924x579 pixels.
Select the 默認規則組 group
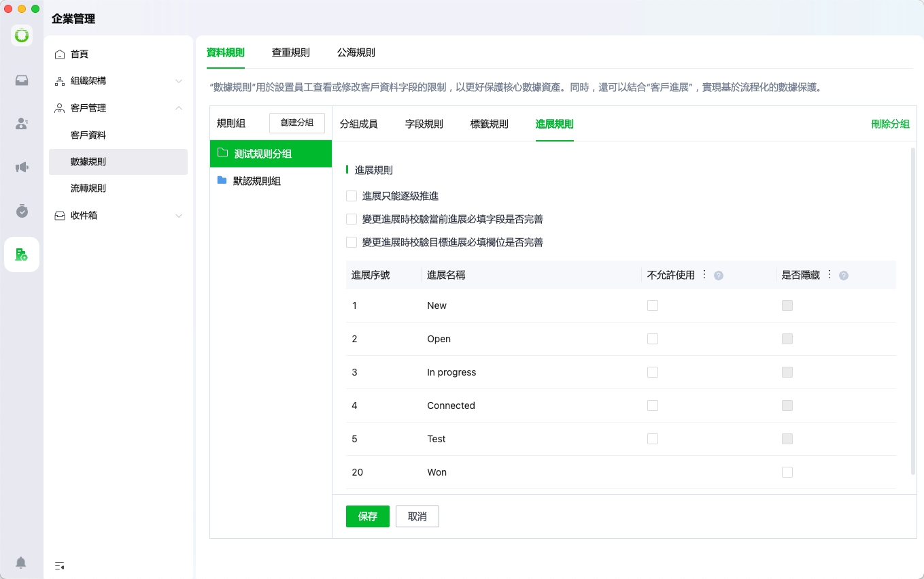tap(257, 181)
